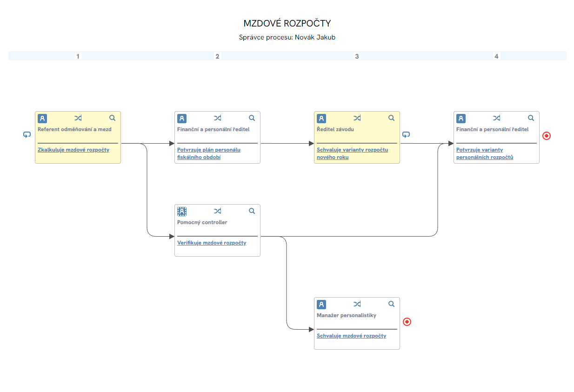Image resolution: width=574 pixels, height=392 pixels.
Task: Select column header number 1
Action: 78,56
